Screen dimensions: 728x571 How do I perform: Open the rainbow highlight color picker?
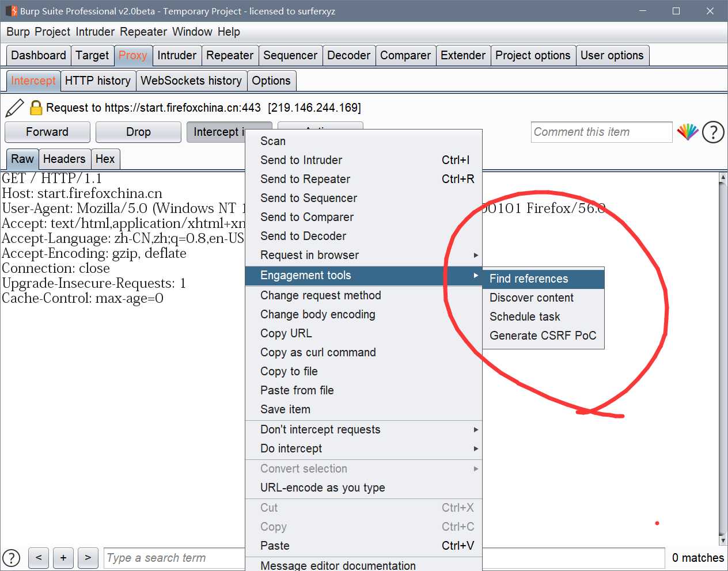pyautogui.click(x=688, y=132)
